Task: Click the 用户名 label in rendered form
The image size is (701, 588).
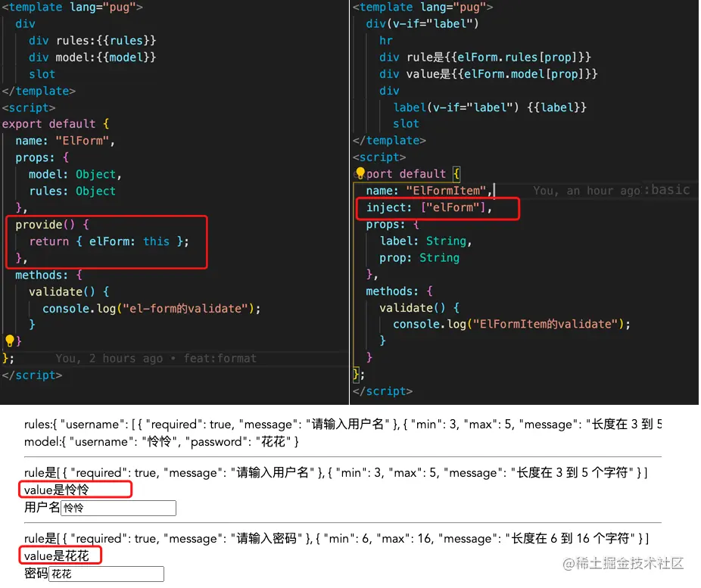Action: coord(42,507)
